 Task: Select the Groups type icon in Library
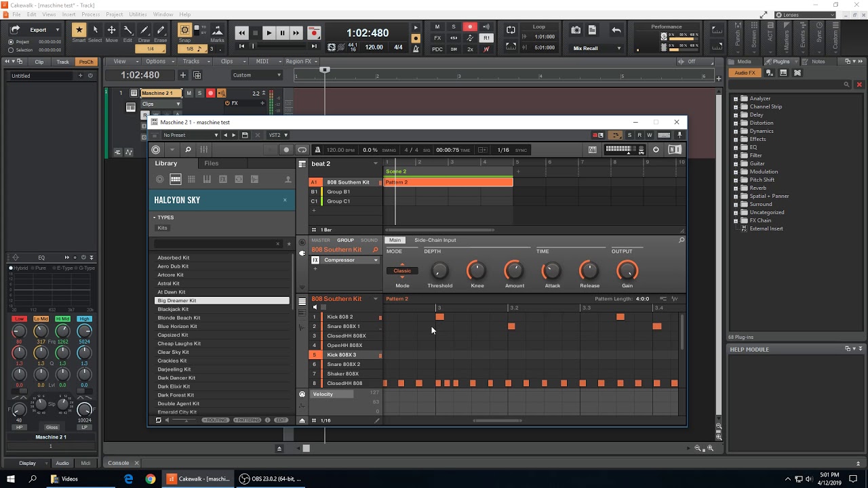tap(176, 179)
